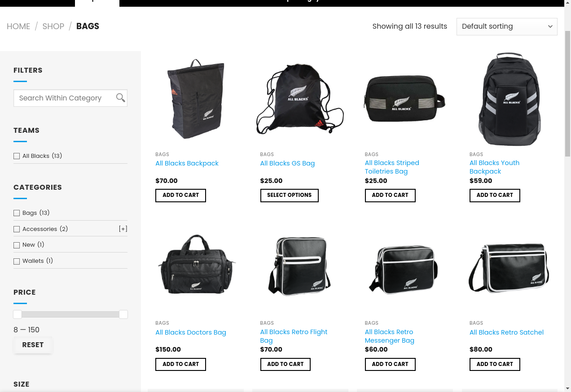Open the All Blacks GS Bag image

300,99
